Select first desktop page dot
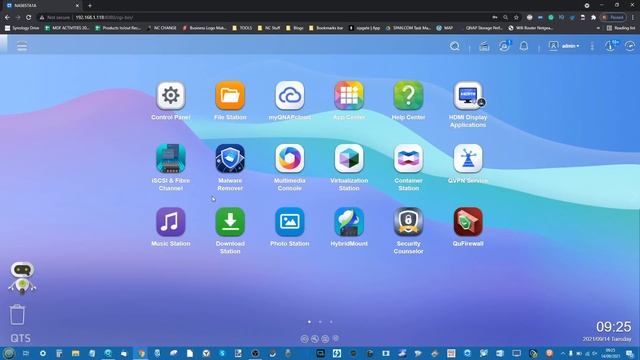The height and width of the screenshot is (360, 640). 309,322
